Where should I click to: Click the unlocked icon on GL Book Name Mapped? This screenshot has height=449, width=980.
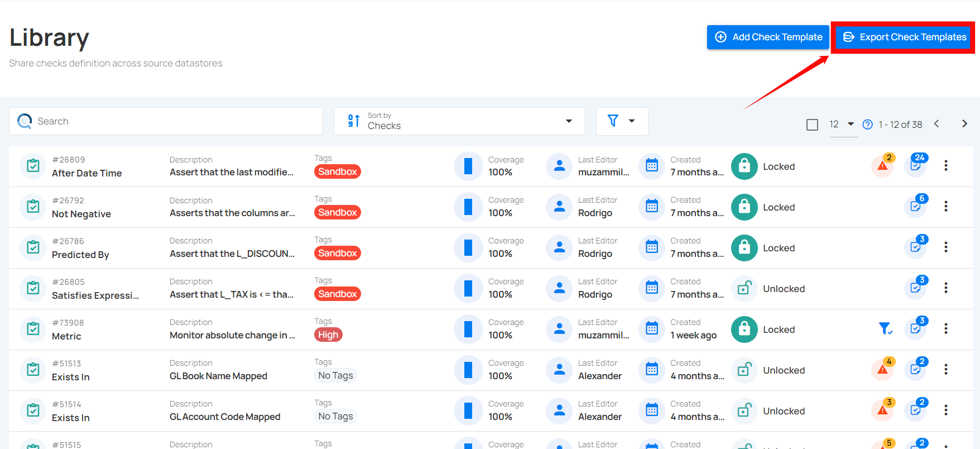(x=744, y=370)
